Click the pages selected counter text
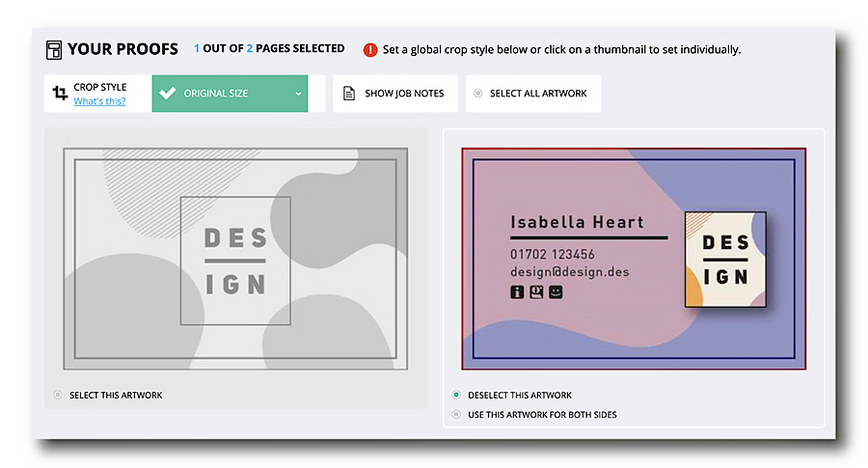 pos(269,49)
